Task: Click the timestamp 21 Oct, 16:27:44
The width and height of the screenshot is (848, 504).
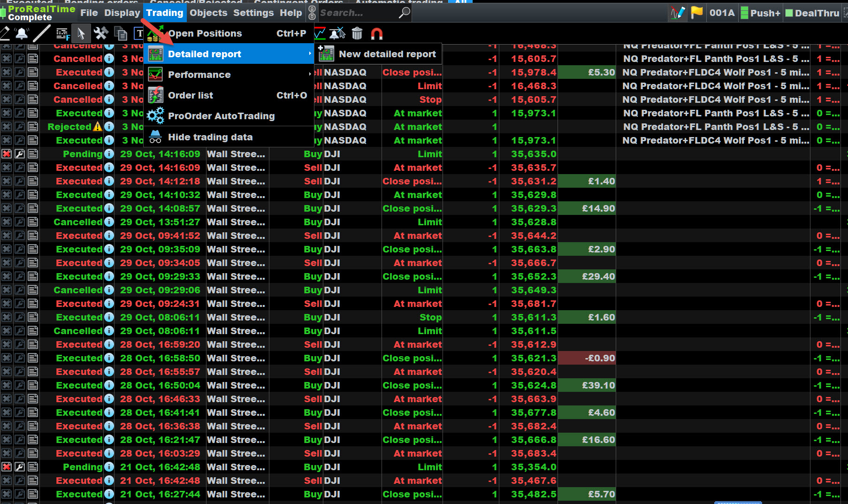Action: coord(160,494)
